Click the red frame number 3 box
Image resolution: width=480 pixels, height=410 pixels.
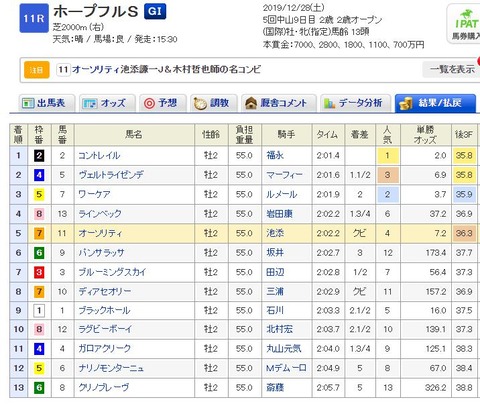(39, 272)
